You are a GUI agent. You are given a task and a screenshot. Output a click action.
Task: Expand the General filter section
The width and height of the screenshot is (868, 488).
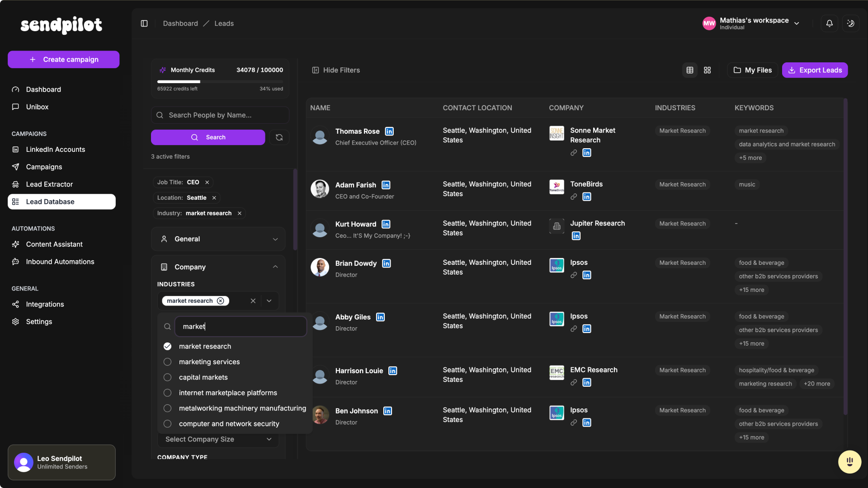coord(218,239)
